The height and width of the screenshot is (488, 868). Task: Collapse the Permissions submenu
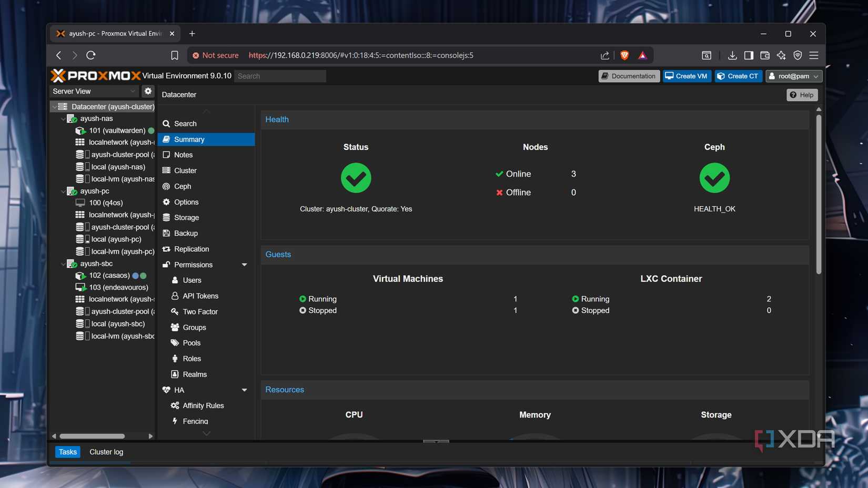(x=244, y=265)
